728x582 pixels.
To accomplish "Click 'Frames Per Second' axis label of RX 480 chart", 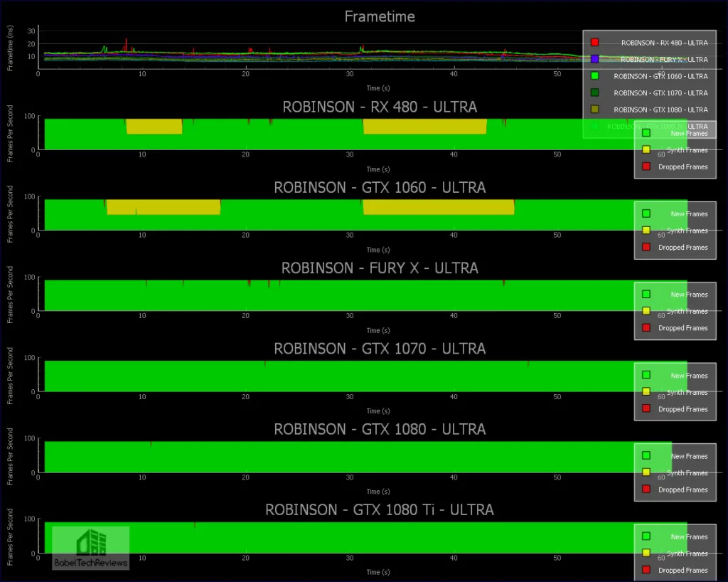I will coord(10,133).
